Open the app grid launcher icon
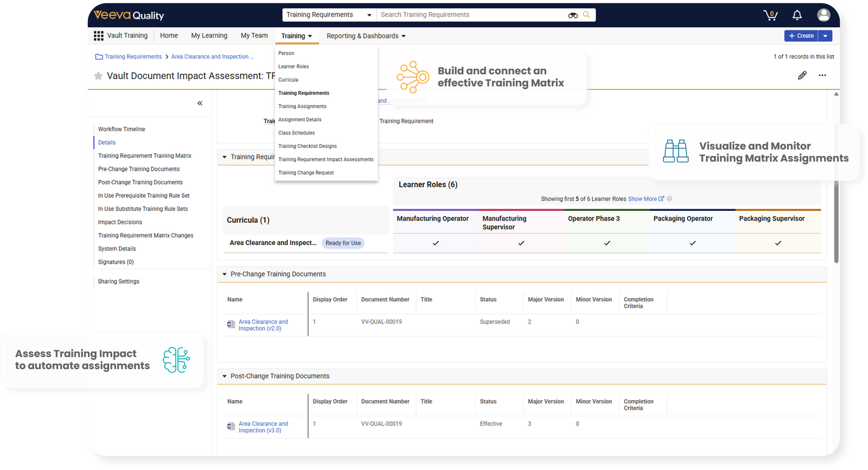 click(98, 36)
